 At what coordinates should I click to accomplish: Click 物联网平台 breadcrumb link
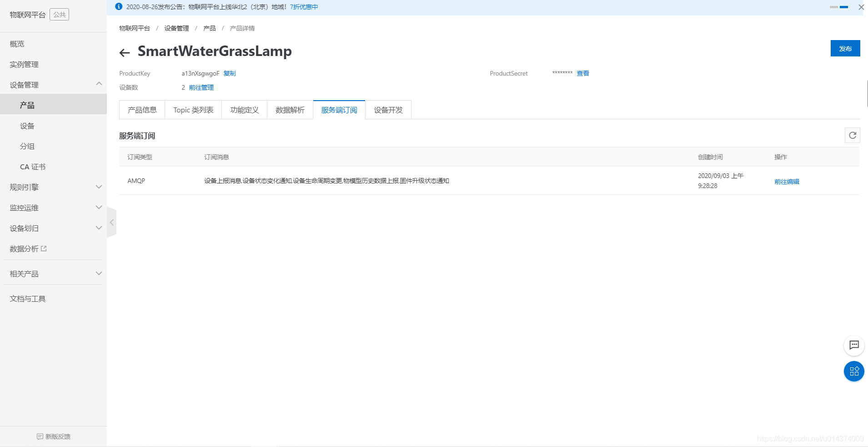(135, 28)
